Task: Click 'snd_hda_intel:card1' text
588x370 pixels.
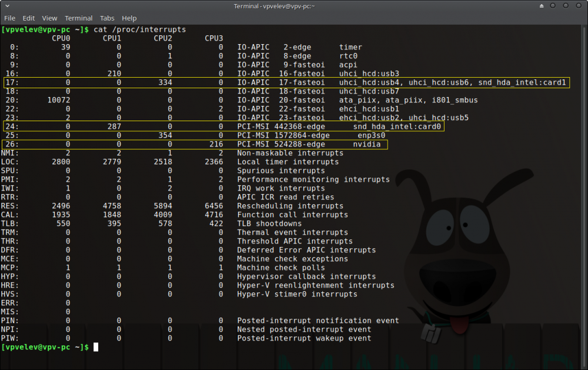Action: tap(522, 82)
